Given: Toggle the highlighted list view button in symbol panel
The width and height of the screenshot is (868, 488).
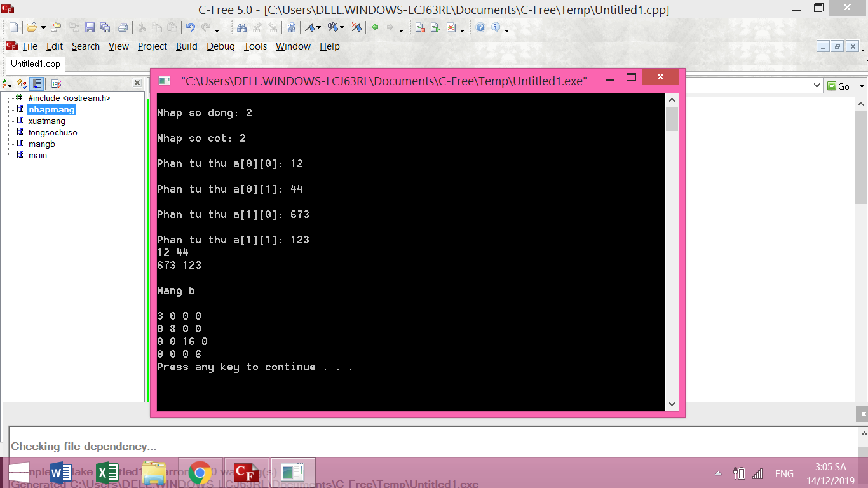Looking at the screenshot, I should [37, 84].
